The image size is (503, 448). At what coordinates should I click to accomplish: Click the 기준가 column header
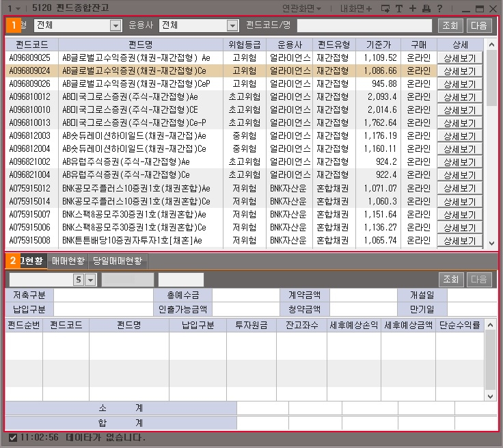(378, 44)
